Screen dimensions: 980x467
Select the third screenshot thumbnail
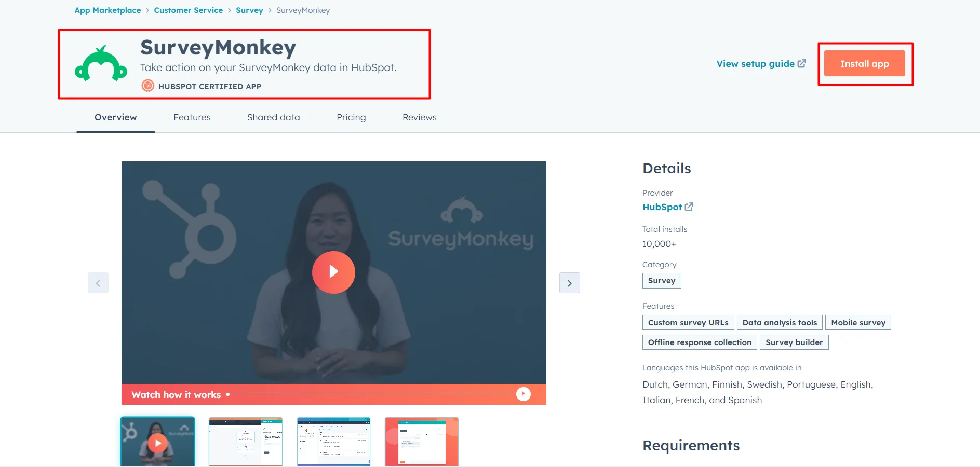point(333,442)
